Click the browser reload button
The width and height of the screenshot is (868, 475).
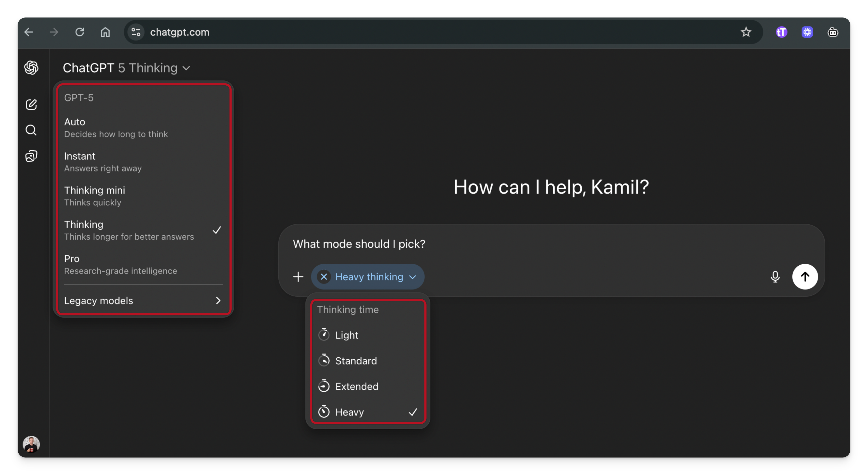pos(80,32)
